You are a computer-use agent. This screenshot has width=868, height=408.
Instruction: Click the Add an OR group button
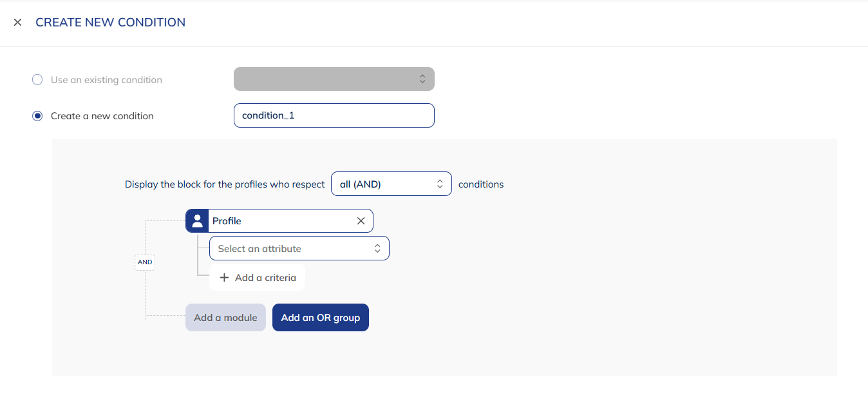[320, 317]
